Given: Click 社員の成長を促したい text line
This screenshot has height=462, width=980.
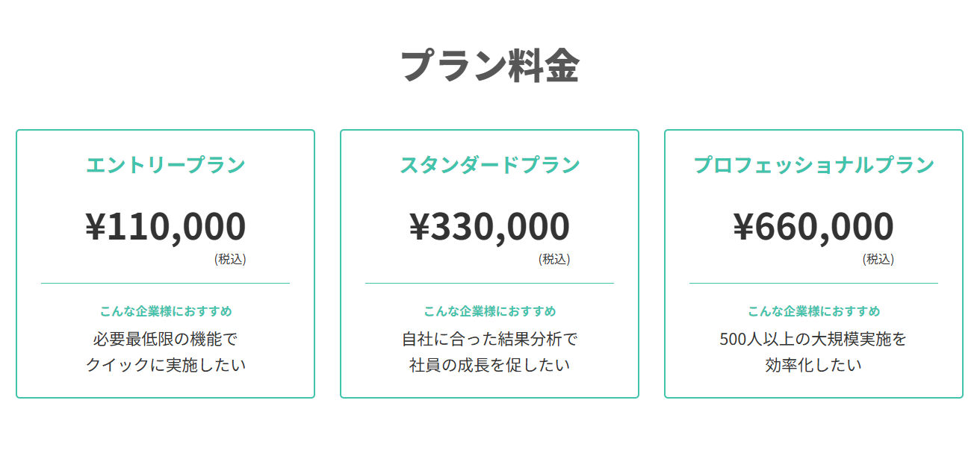Looking at the screenshot, I should [489, 366].
